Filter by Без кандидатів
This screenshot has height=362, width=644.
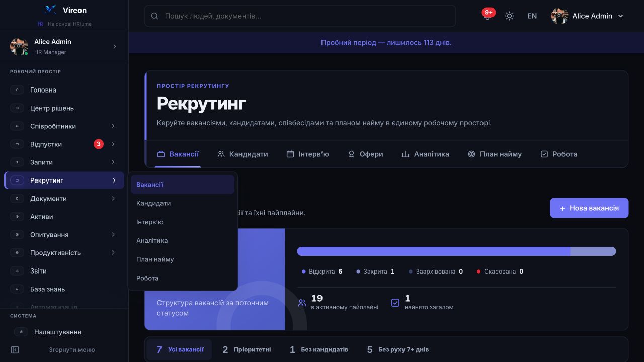point(318,349)
